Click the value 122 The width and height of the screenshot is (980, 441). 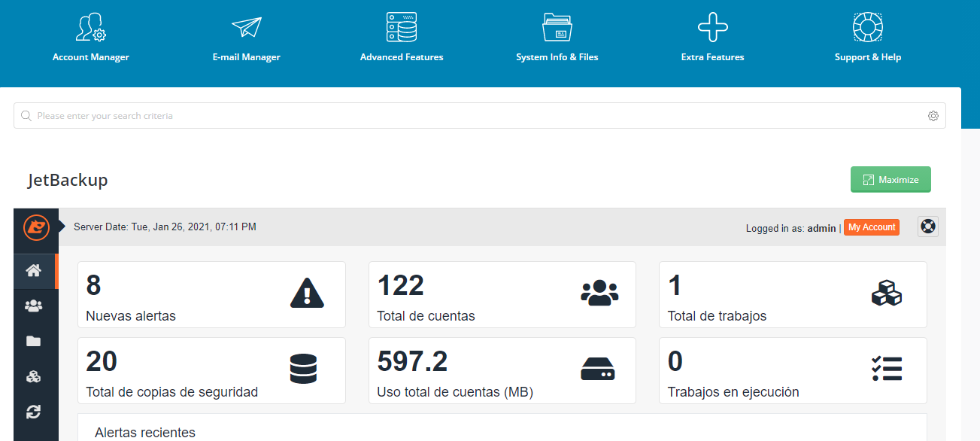[x=401, y=286]
